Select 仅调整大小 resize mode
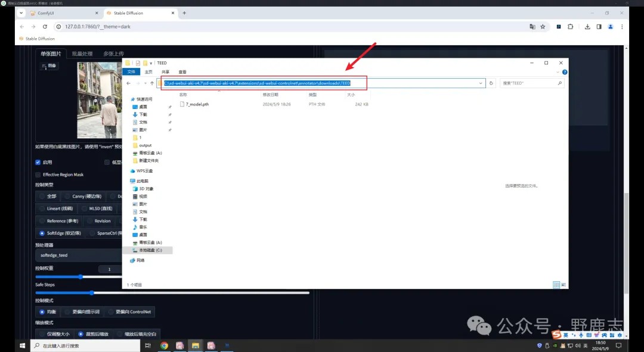This screenshot has height=352, width=644. coord(55,334)
